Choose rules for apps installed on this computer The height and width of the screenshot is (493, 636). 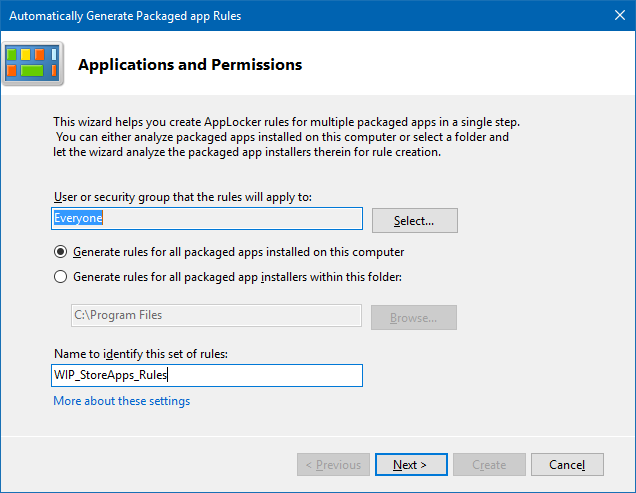pos(61,252)
